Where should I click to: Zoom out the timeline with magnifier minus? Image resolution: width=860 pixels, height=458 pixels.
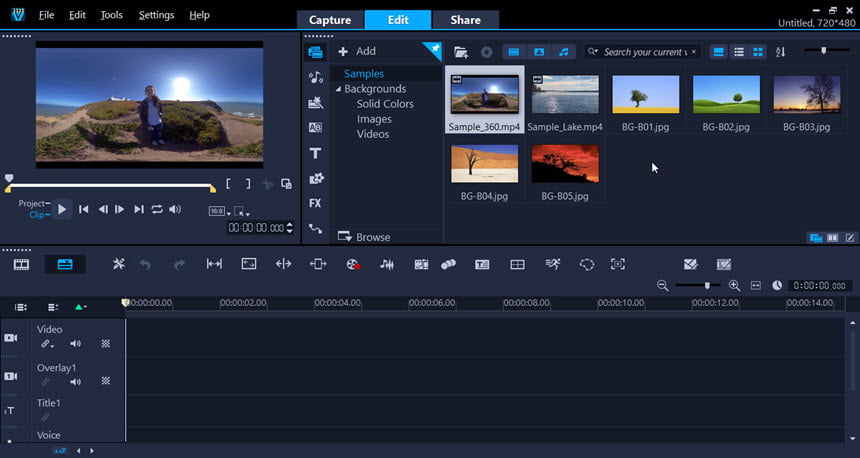click(663, 286)
